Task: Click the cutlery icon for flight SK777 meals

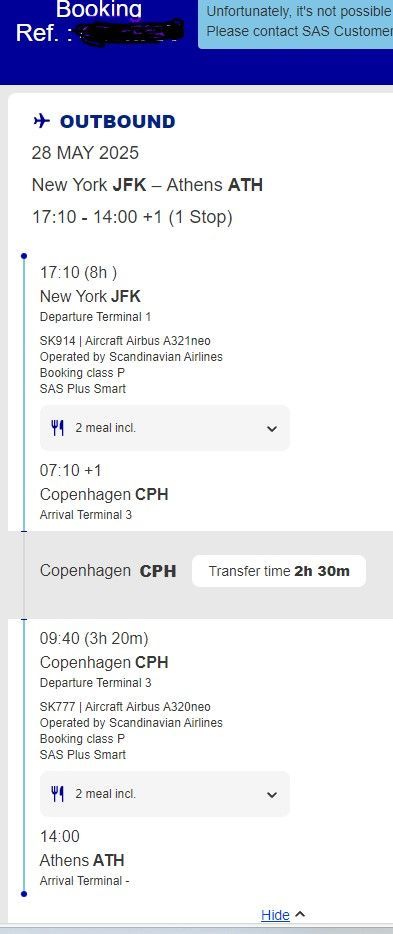Action: pyautogui.click(x=57, y=793)
